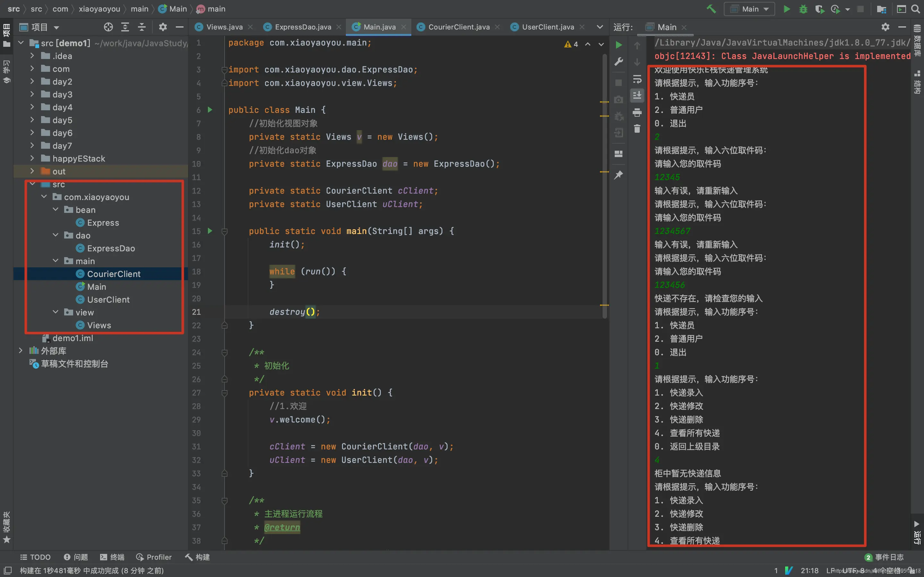Switch to the CourierClient.java tab
Image resolution: width=924 pixels, height=577 pixels.
click(458, 27)
